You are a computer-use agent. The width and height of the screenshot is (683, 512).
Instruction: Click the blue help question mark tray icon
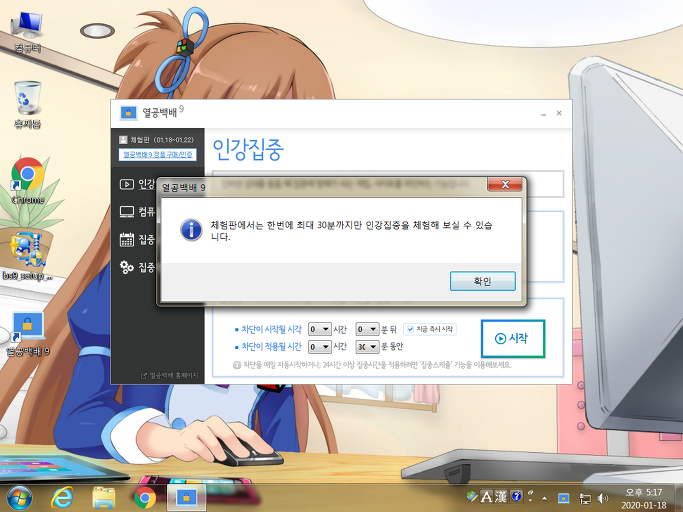tap(517, 496)
